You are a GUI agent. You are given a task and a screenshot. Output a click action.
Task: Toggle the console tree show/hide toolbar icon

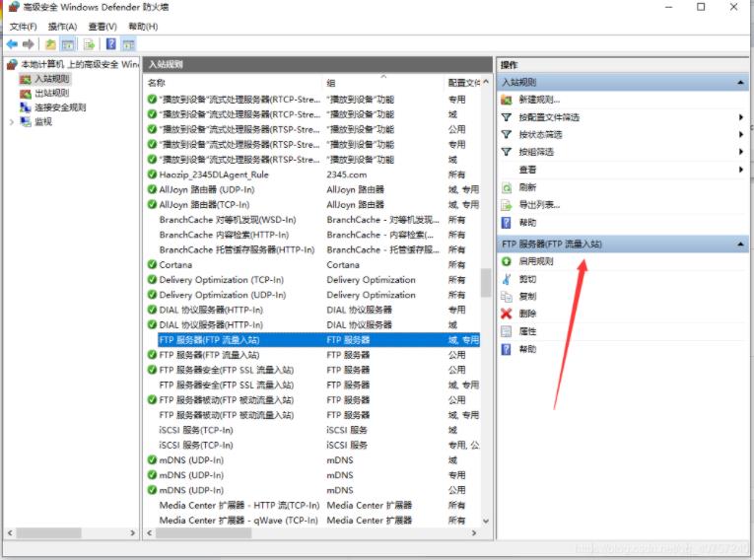[x=68, y=44]
